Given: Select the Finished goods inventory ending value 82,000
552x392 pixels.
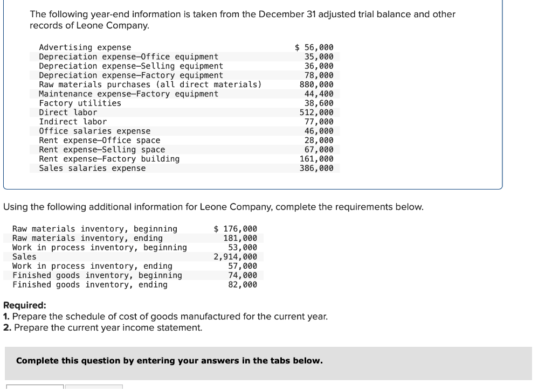Looking at the screenshot, I should (243, 285).
